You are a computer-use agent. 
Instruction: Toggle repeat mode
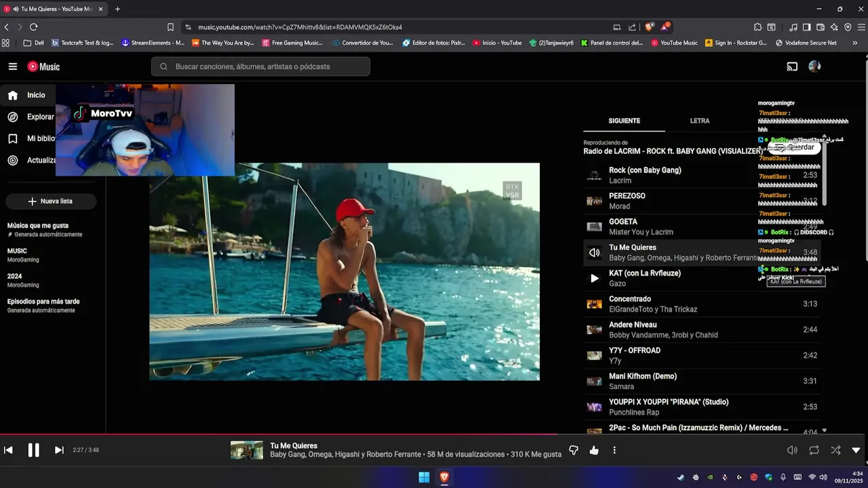point(814,450)
